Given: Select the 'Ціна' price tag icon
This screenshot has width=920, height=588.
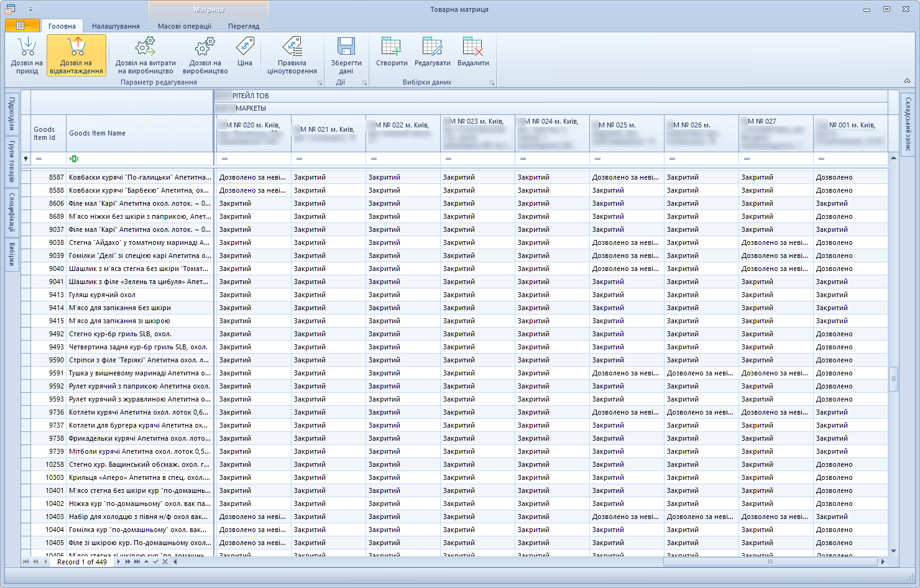Looking at the screenshot, I should pyautogui.click(x=245, y=46).
